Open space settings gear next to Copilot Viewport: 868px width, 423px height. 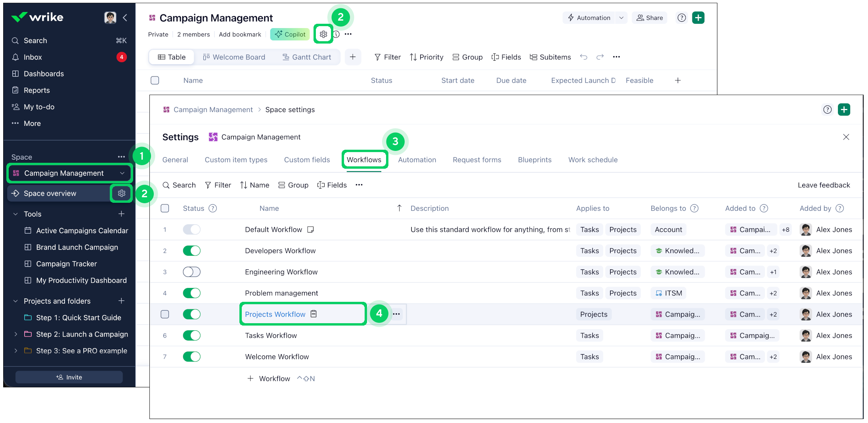click(323, 34)
